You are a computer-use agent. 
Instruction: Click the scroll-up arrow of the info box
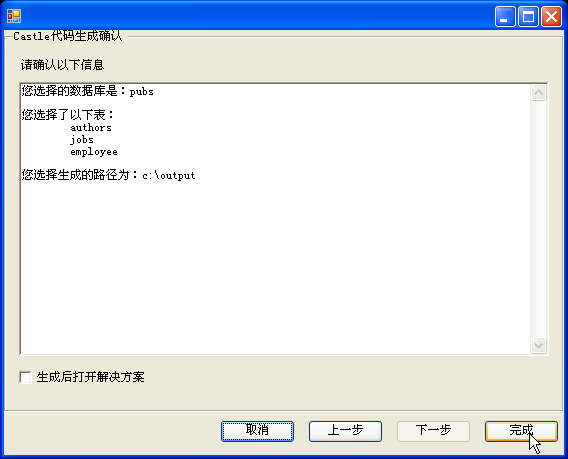pyautogui.click(x=538, y=93)
